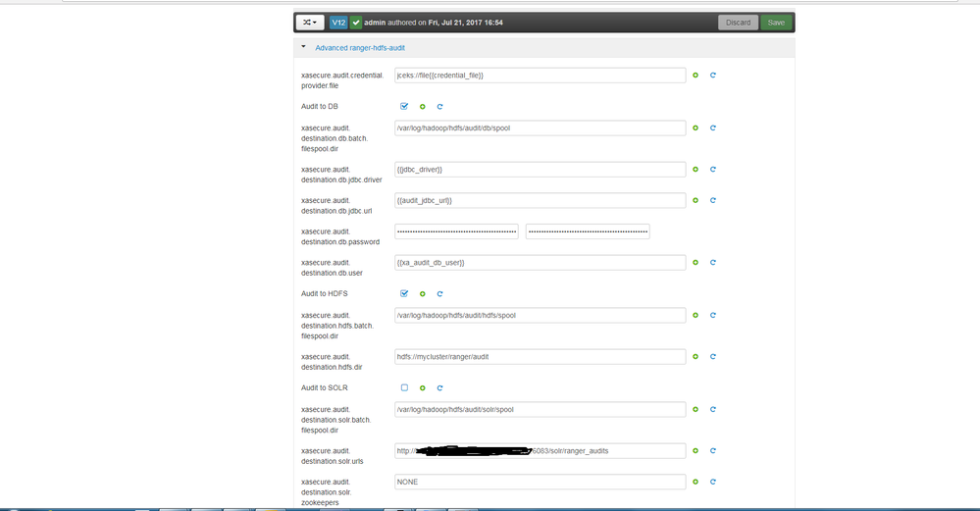
Task: Click green override icon for destination.hdfs.dir
Action: 695,357
